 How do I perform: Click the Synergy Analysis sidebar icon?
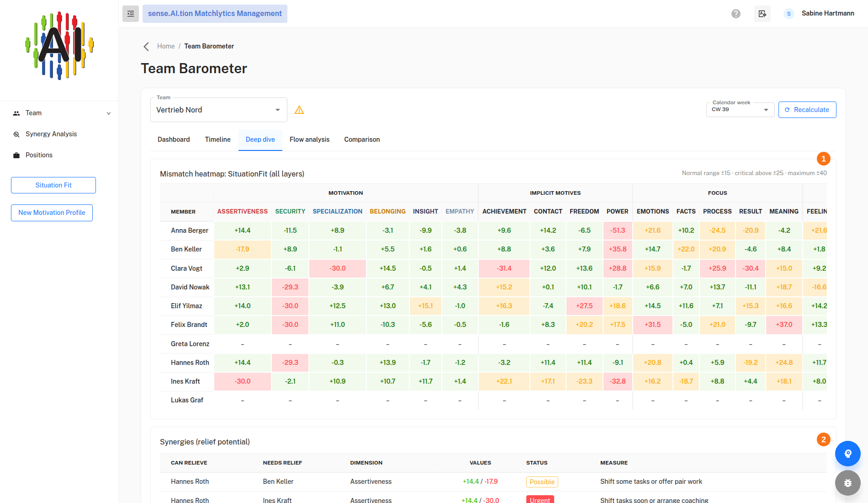[16, 134]
